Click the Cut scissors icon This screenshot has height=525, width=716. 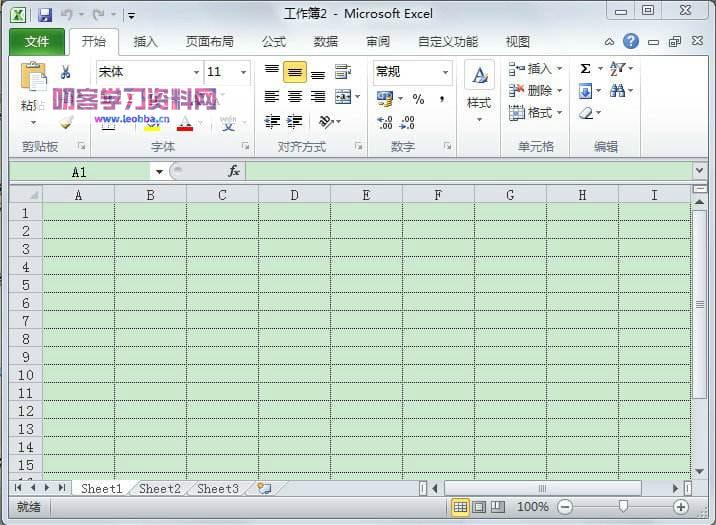pyautogui.click(x=65, y=72)
